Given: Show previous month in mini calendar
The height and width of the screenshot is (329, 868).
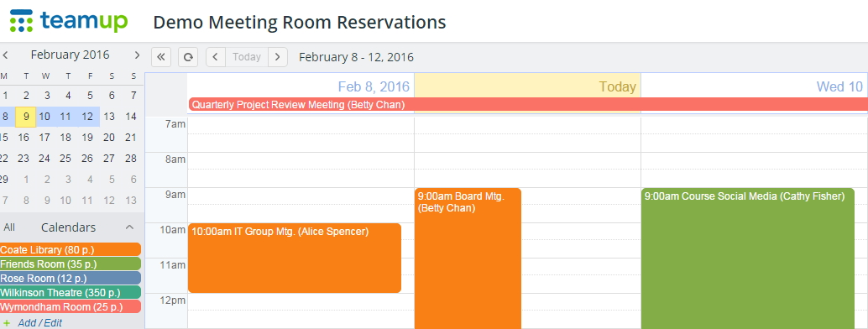Looking at the screenshot, I should tap(6, 55).
